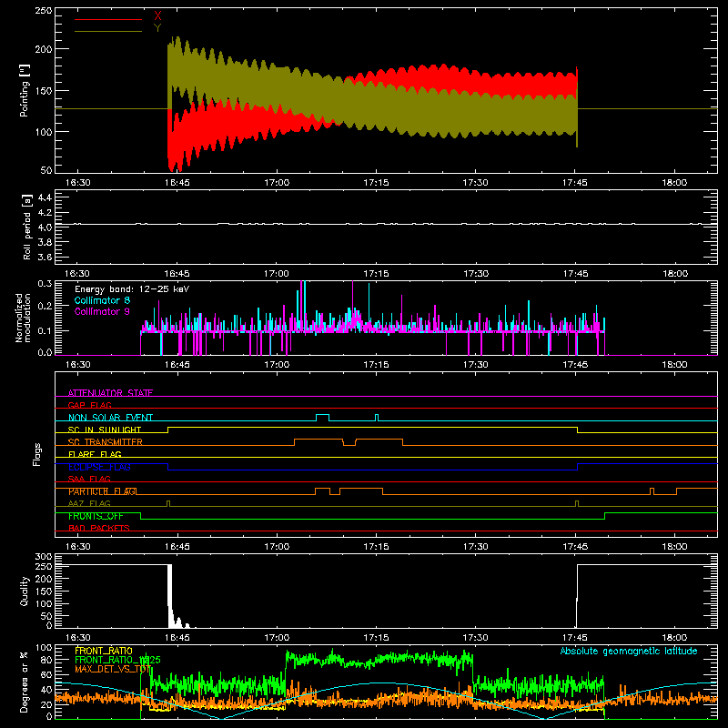The image size is (728, 728).
Task: Click the 17:45 tick label under Quality plot
Action: (x=575, y=638)
